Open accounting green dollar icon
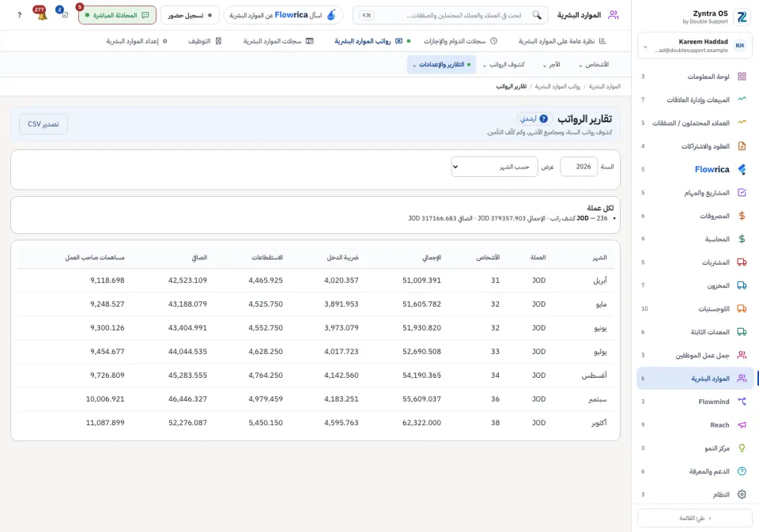The image size is (759, 532). tap(742, 239)
